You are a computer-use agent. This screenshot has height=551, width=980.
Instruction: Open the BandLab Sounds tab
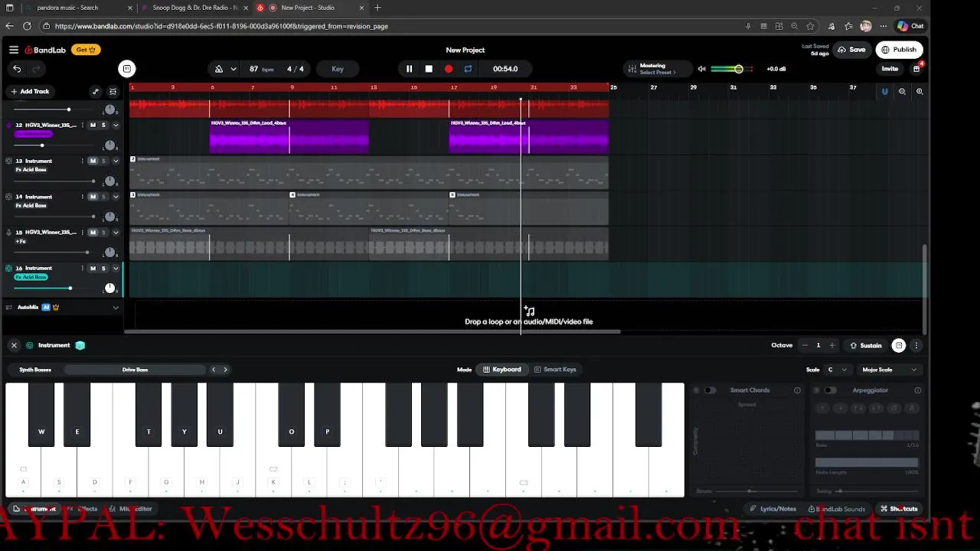(837, 509)
